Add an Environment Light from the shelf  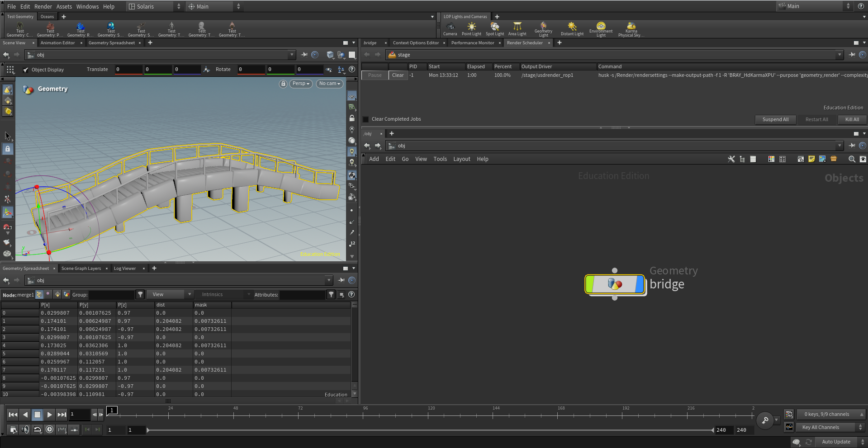point(601,29)
